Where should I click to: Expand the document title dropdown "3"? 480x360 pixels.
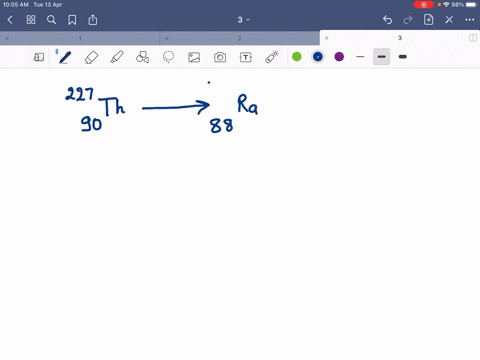pos(243,20)
